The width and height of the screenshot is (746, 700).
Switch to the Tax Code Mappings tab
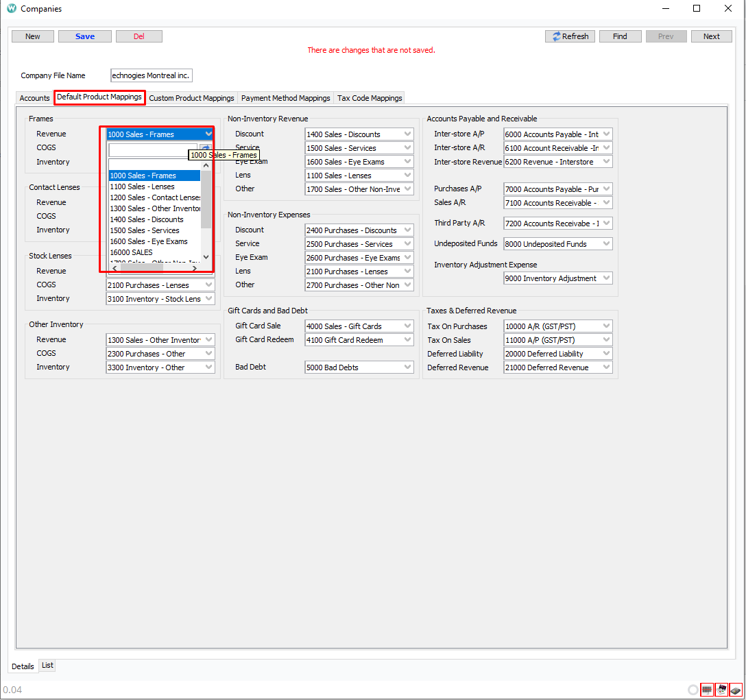tap(369, 97)
